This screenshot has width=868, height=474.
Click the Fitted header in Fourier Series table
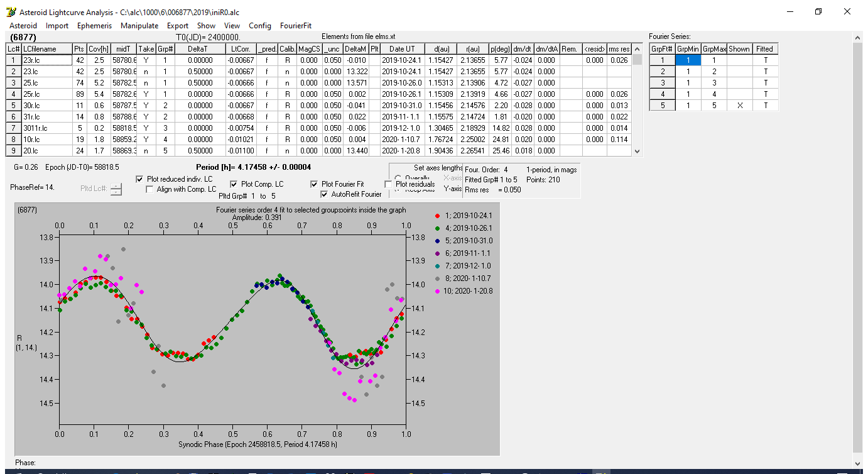(x=765, y=49)
